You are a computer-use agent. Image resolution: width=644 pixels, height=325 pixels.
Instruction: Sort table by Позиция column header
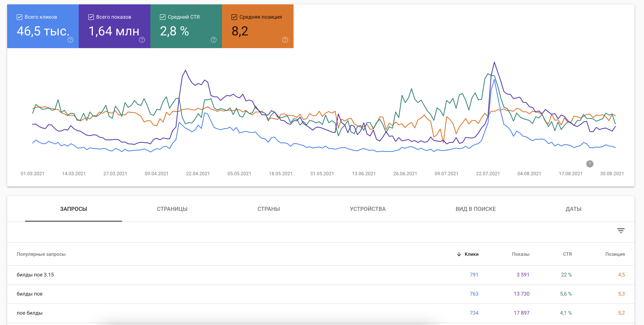[x=615, y=254]
